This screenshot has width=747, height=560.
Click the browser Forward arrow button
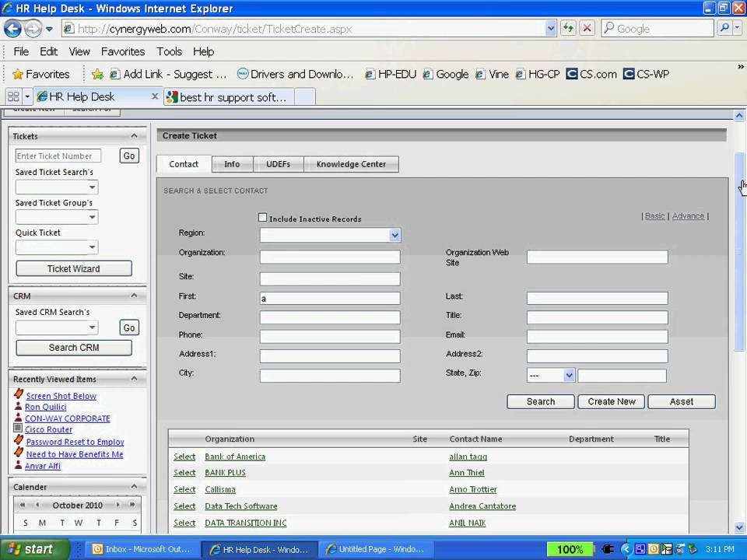point(33,29)
